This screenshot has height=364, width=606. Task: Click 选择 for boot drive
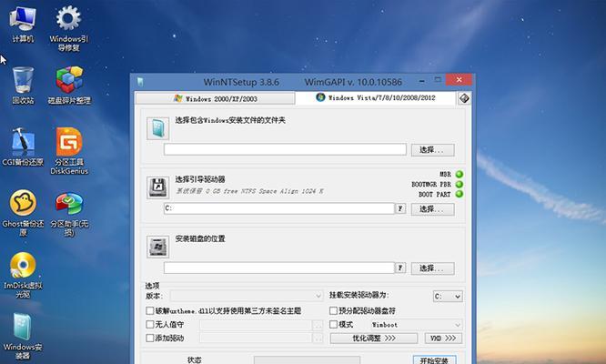pyautogui.click(x=432, y=209)
